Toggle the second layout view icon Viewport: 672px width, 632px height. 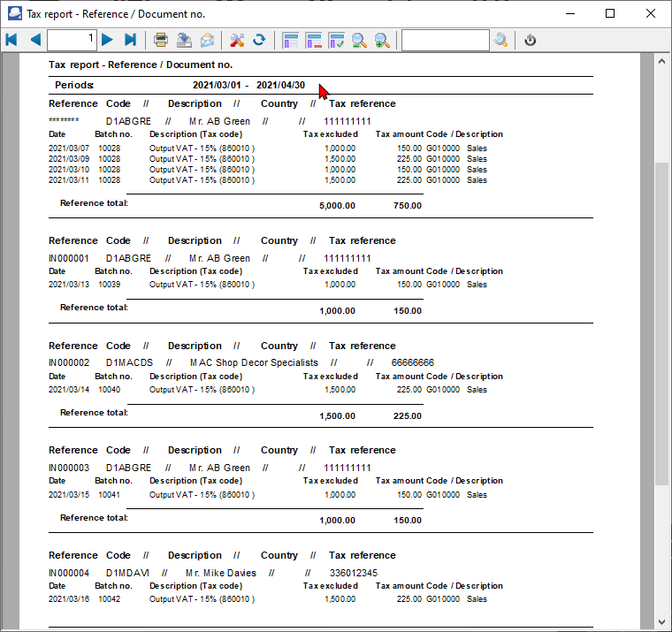314,40
